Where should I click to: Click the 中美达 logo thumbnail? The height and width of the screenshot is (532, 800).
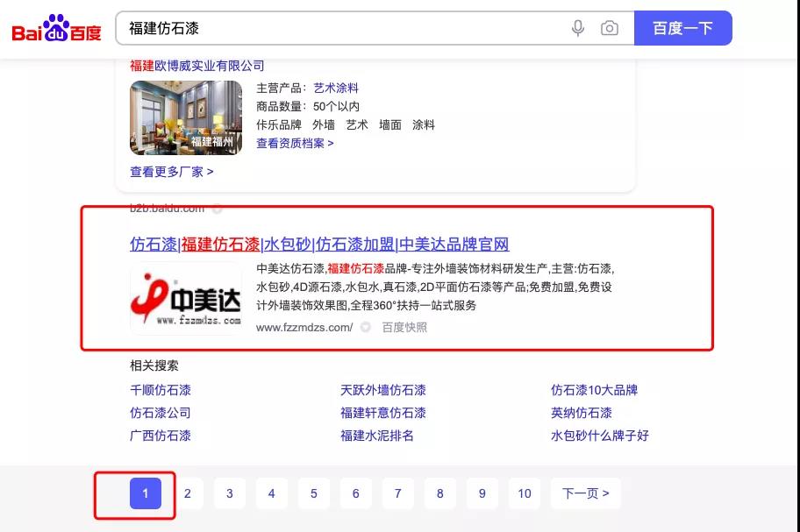point(186,298)
